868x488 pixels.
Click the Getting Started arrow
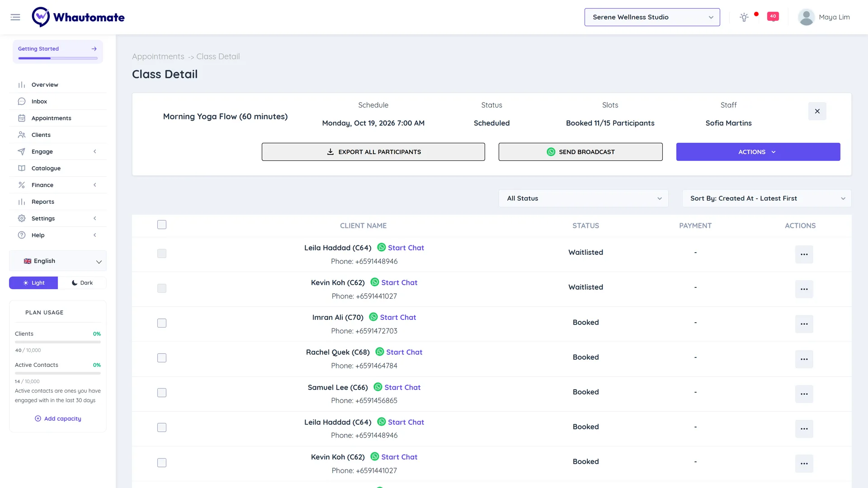coord(94,49)
